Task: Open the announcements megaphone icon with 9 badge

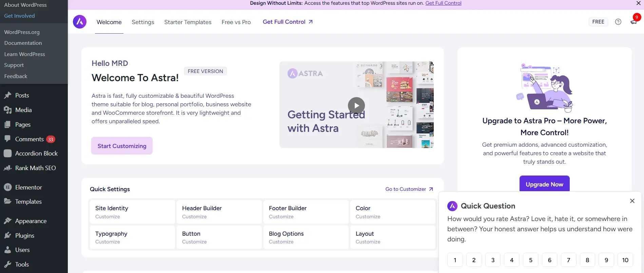Action: tap(633, 22)
